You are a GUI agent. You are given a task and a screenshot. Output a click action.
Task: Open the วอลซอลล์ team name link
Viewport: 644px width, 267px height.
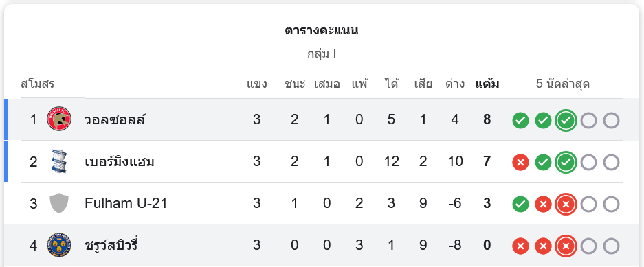point(115,119)
